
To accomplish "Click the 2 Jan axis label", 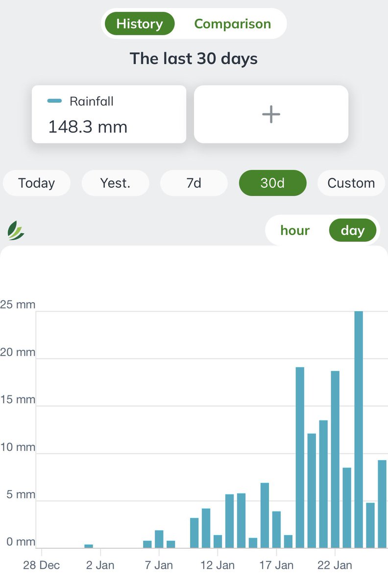I will pos(100,565).
